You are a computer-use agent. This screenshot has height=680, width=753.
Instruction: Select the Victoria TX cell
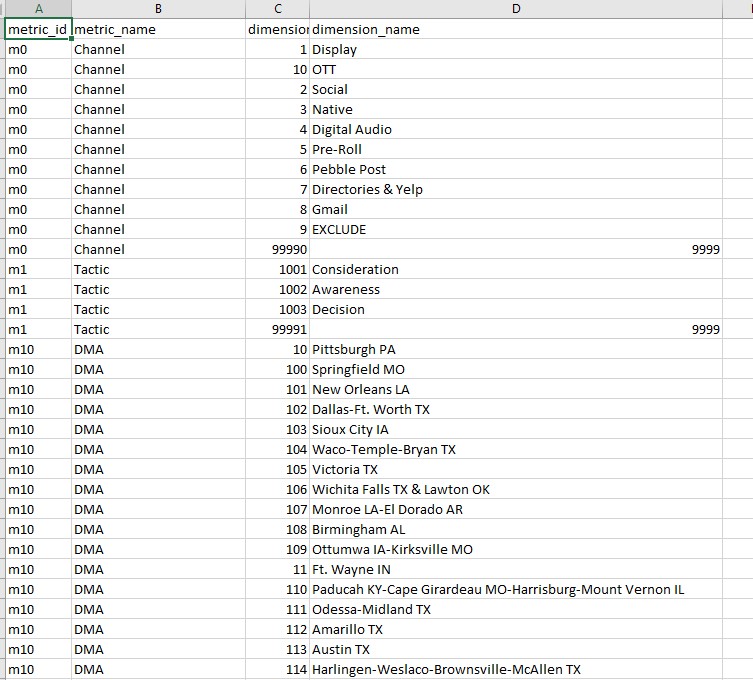[516, 470]
